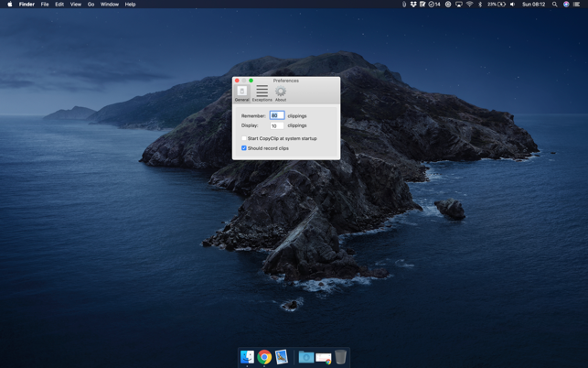Image resolution: width=588 pixels, height=368 pixels.
Task: Launch Preview from the Dock
Action: pos(282,357)
